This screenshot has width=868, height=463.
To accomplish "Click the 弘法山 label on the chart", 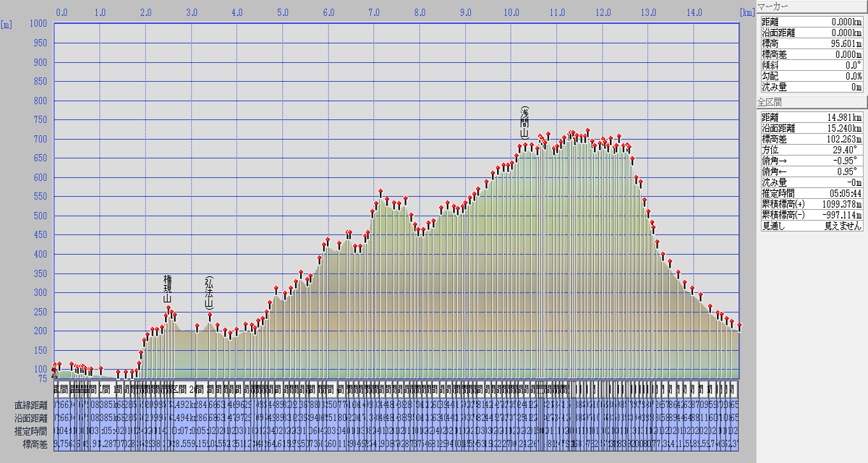I will [210, 293].
